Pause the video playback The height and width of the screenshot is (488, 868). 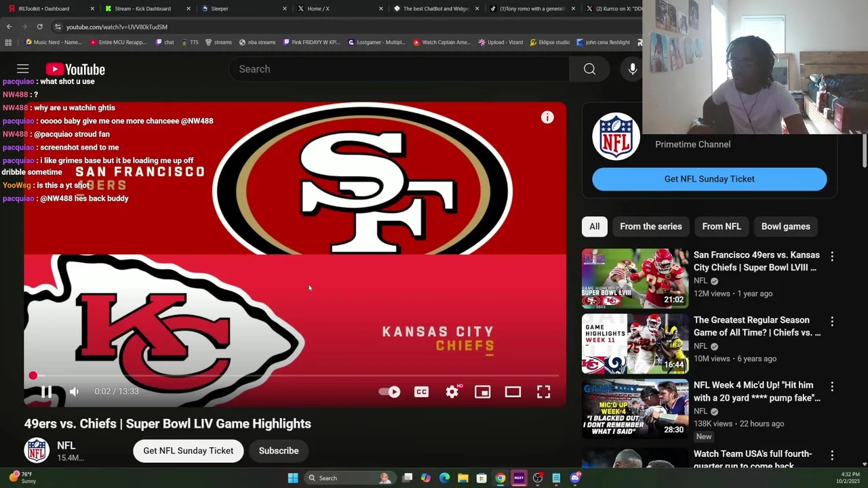tap(46, 391)
